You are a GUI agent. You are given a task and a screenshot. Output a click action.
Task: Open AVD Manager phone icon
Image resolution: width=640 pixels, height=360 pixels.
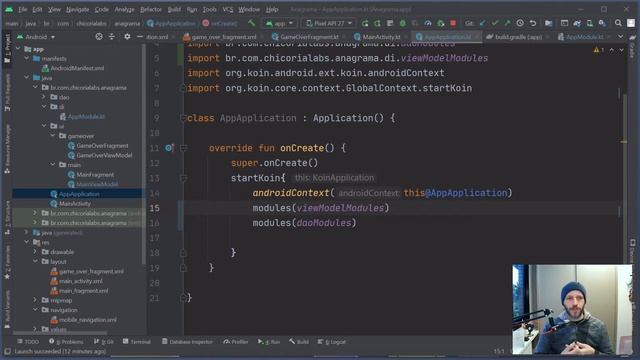tap(589, 23)
